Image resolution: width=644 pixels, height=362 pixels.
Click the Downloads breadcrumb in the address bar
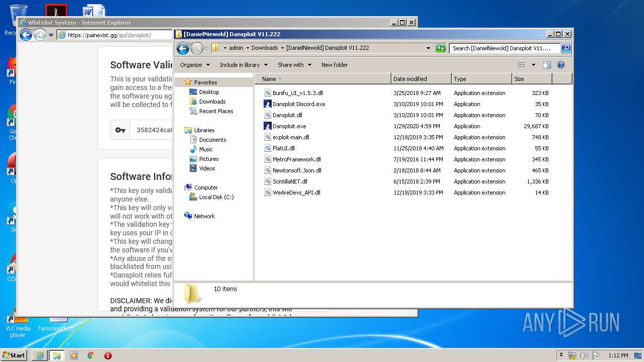(265, 48)
